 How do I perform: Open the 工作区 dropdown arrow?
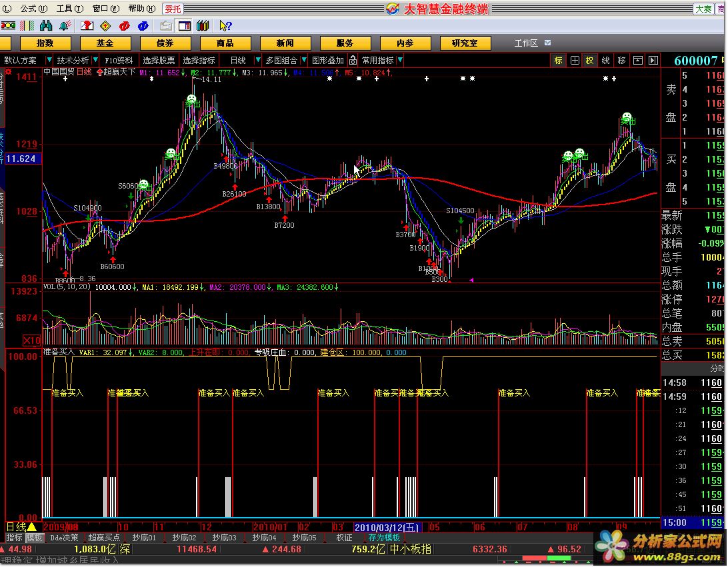pyautogui.click(x=547, y=43)
